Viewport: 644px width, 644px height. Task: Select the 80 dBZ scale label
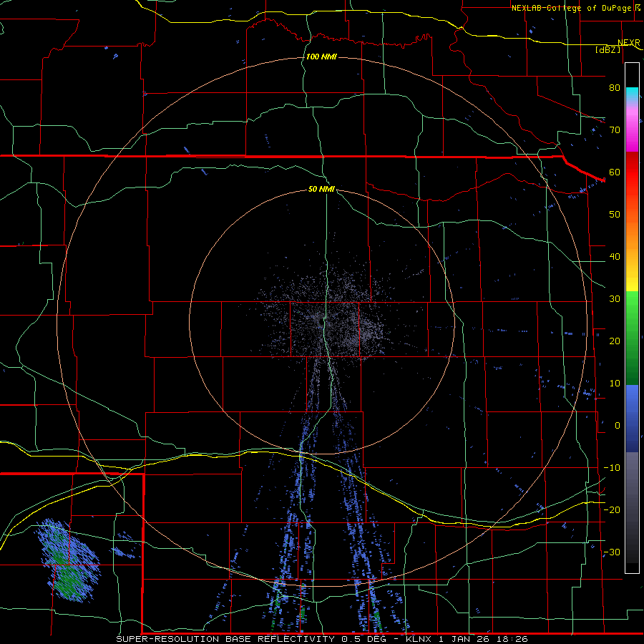tap(615, 87)
